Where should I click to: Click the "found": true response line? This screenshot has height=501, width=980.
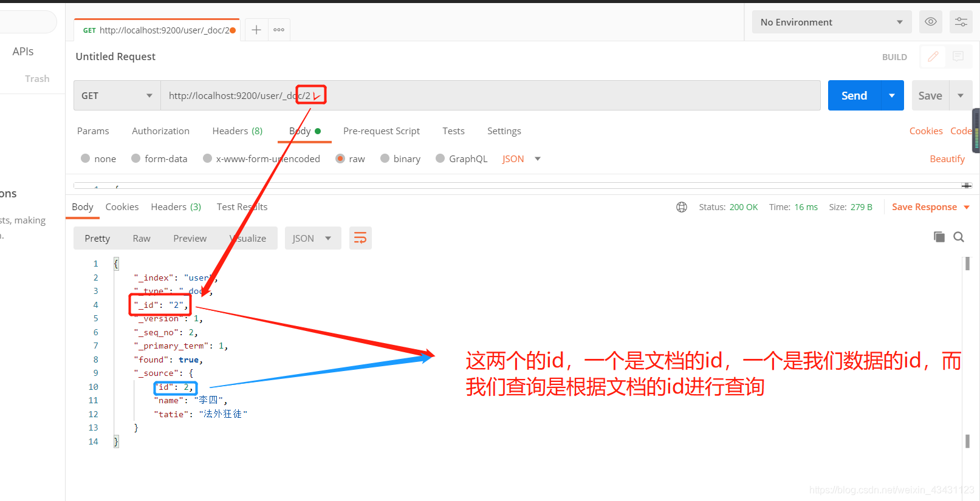tap(168, 360)
